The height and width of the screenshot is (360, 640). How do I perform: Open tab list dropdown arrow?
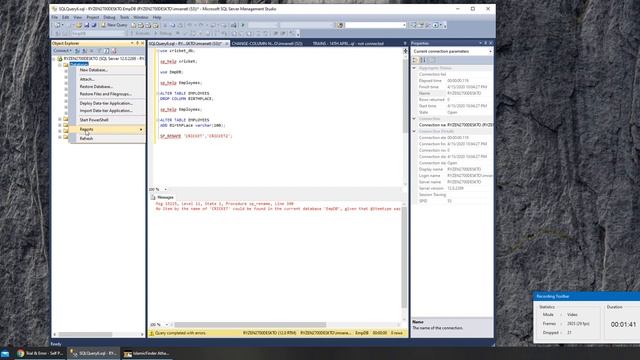click(x=405, y=43)
